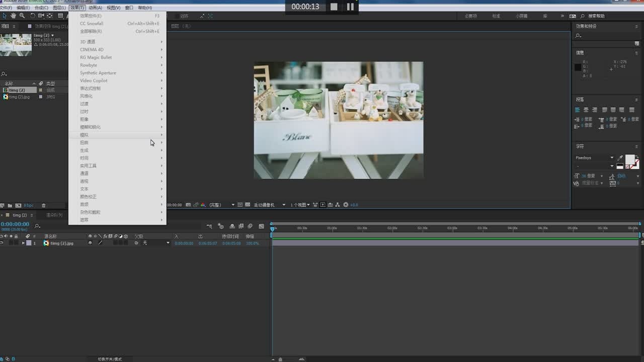This screenshot has height=362, width=644.
Task: Open Fixedsys font family dropdown
Action: click(595, 158)
